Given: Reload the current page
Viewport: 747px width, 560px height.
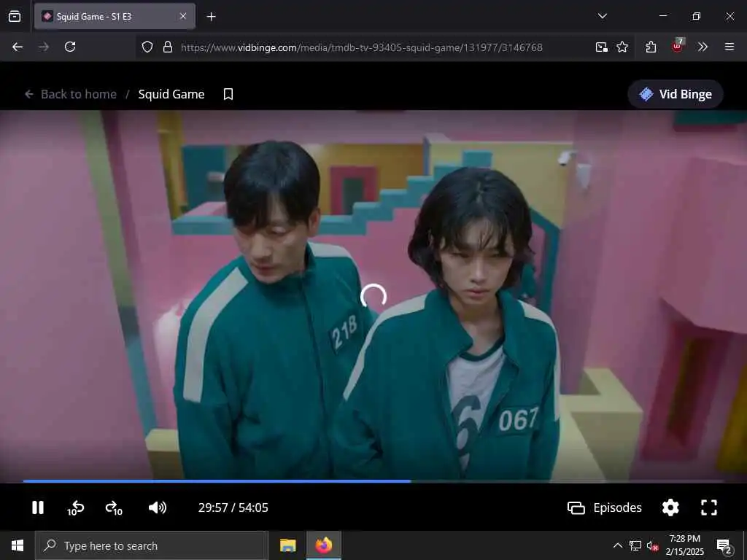Looking at the screenshot, I should point(70,47).
